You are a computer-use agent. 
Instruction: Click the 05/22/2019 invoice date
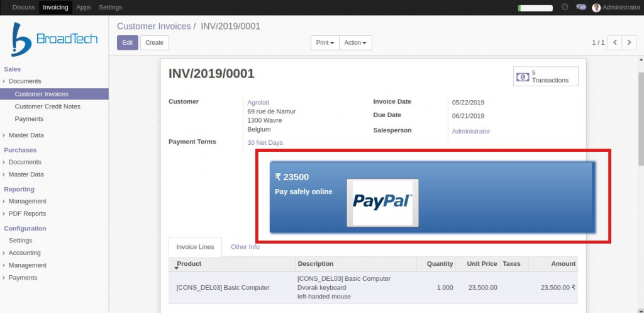pyautogui.click(x=468, y=103)
